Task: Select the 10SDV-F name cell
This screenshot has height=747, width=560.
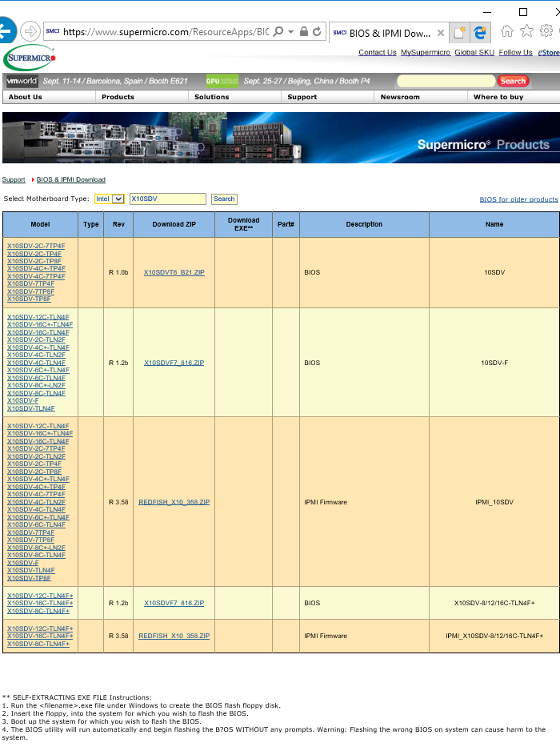Action: (494, 363)
